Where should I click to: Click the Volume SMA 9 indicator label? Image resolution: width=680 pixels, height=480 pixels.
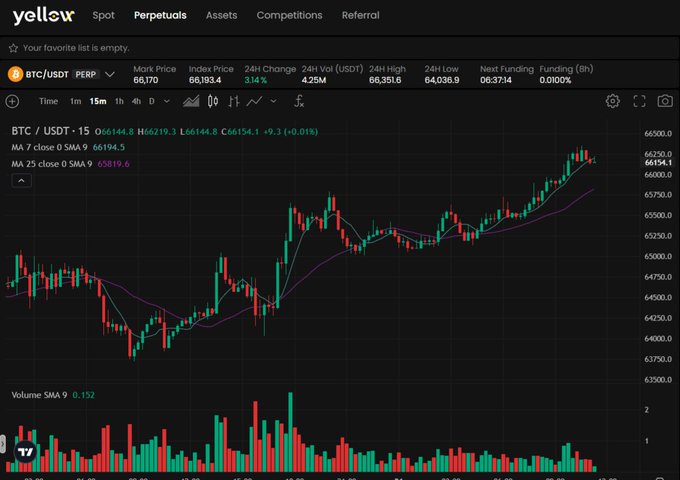[39, 395]
